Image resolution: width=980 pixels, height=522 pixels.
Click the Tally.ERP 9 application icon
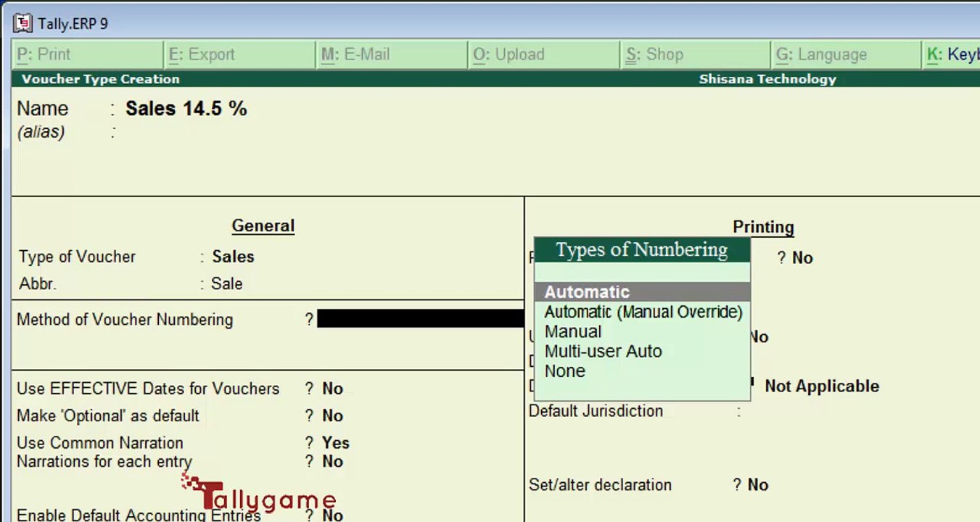[23, 23]
